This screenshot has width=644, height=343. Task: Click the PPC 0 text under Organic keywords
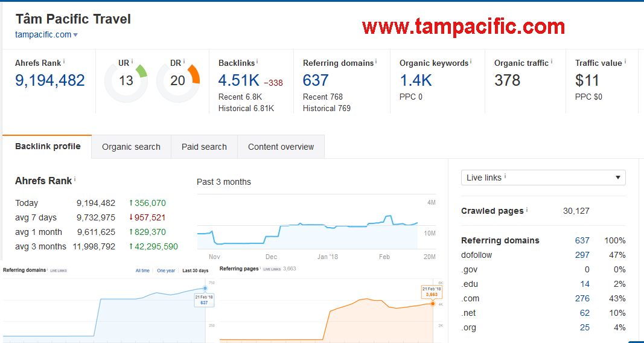(x=410, y=97)
